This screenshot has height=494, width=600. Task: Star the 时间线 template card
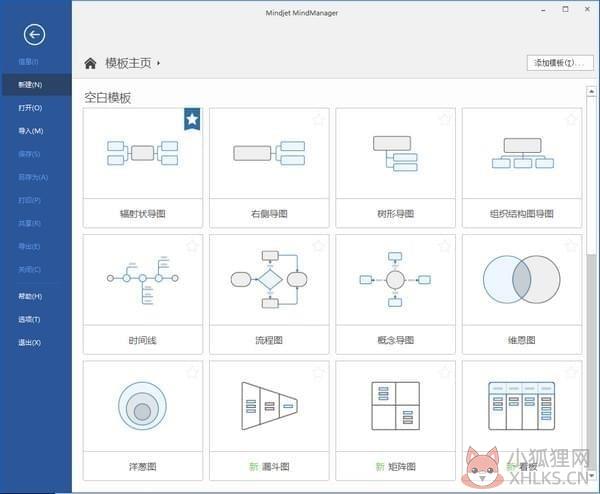(x=192, y=246)
